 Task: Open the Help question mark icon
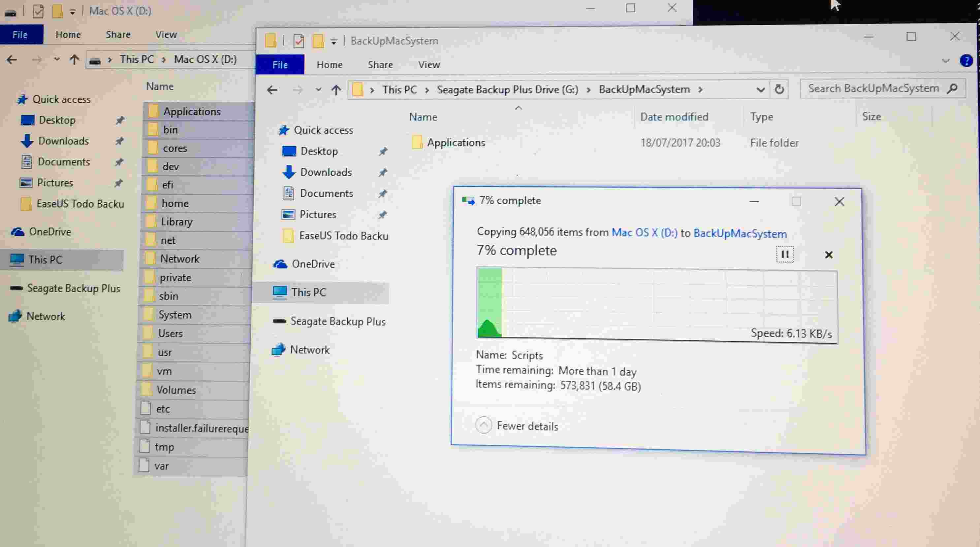(x=966, y=60)
